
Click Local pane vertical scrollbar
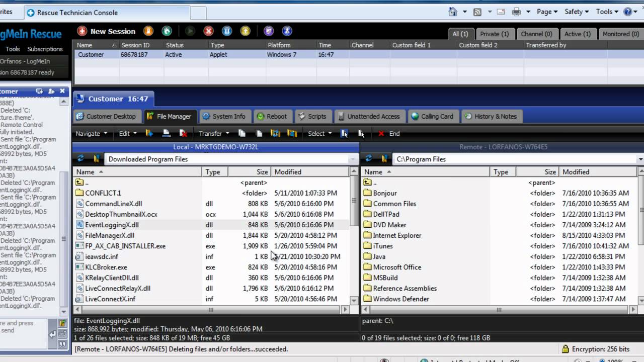[x=354, y=235]
